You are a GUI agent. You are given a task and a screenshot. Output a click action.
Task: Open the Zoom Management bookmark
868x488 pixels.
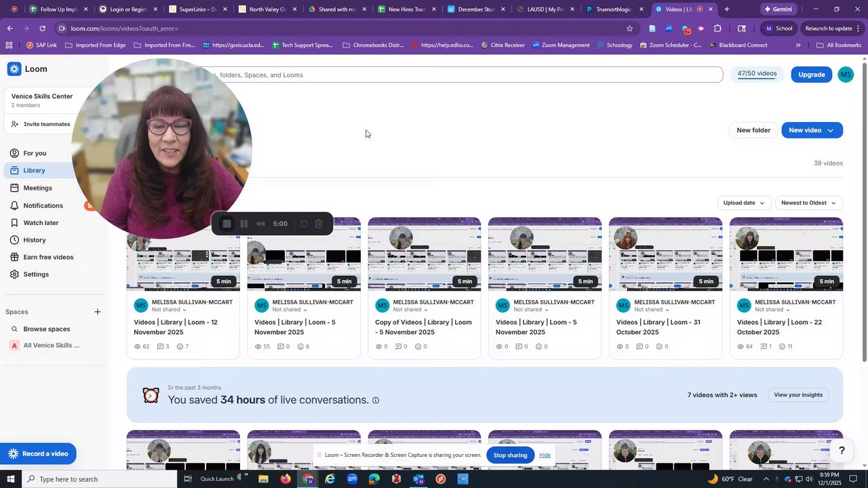561,45
